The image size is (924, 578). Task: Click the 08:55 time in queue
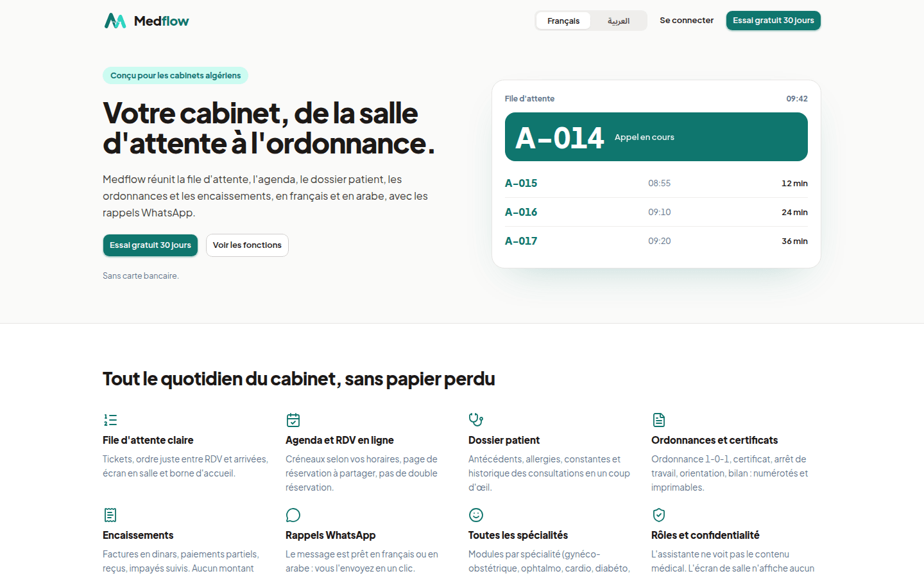pos(659,183)
